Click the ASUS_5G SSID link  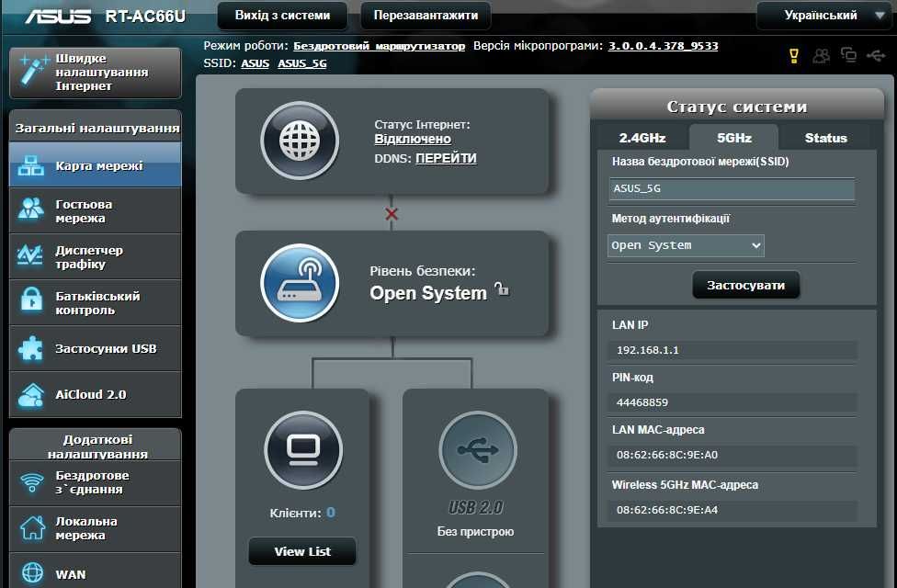point(302,63)
